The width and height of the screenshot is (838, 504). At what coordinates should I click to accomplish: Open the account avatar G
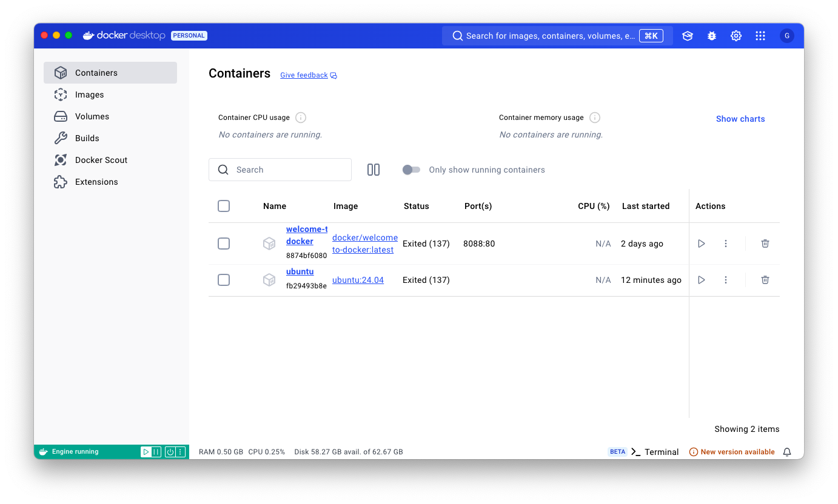pos(787,36)
